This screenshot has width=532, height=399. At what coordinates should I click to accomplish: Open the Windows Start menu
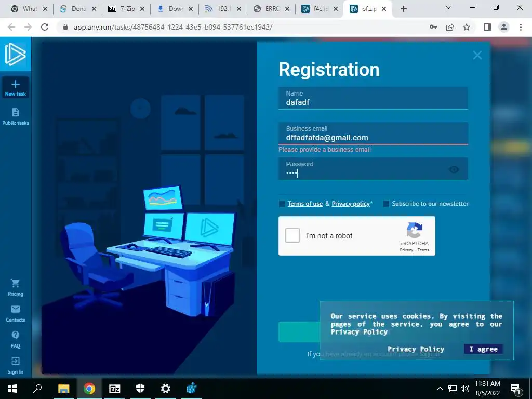[x=12, y=389]
